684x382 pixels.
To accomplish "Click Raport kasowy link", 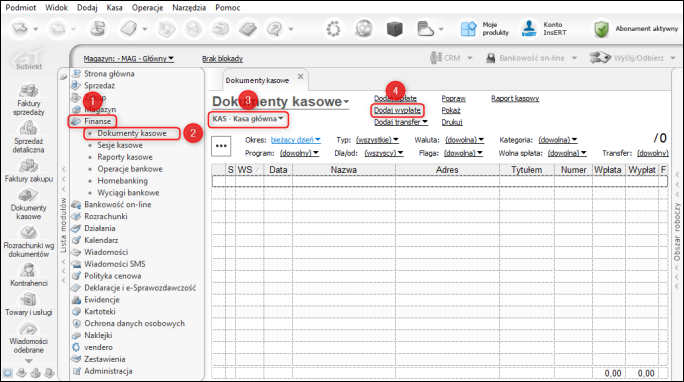I will pyautogui.click(x=515, y=99).
